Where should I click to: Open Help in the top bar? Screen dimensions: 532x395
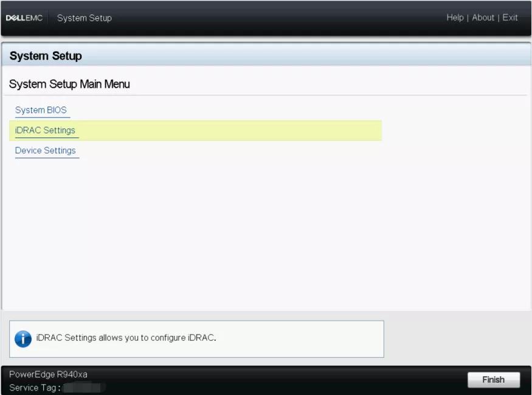455,18
